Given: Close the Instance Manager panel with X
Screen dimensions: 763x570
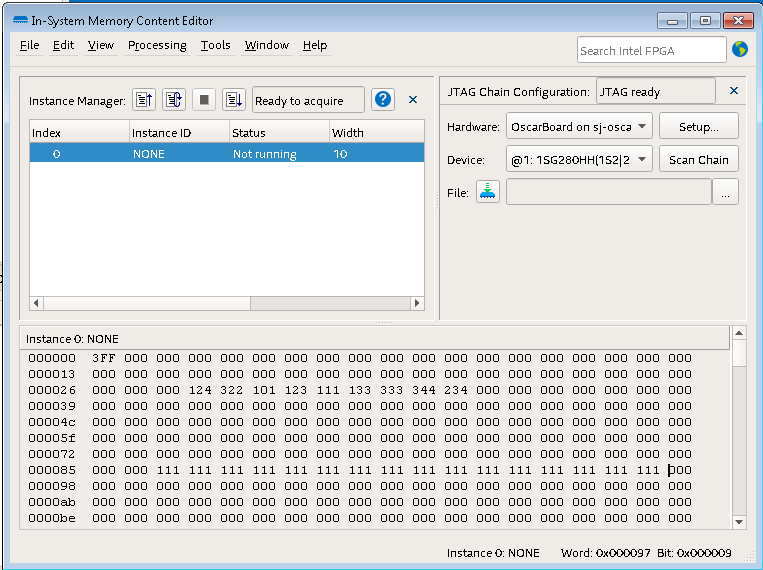Looking at the screenshot, I should pos(413,100).
